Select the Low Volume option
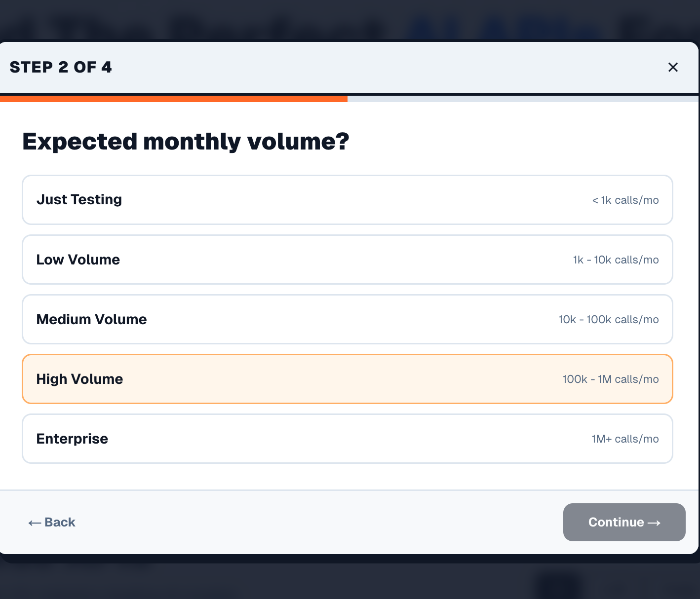Screen dimensions: 700x599 click(x=347, y=260)
